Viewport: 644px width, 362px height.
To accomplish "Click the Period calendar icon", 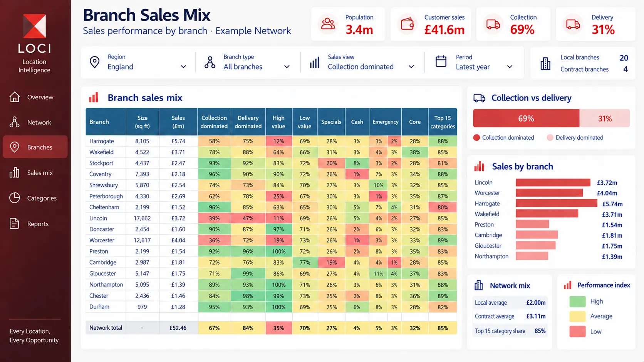I will coord(441,62).
